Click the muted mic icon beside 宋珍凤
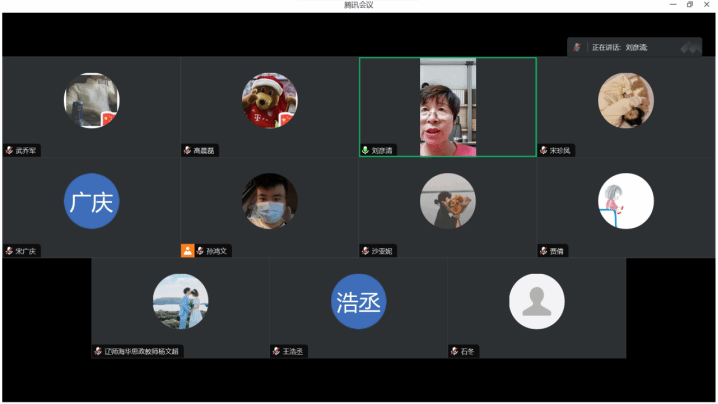 click(x=544, y=151)
